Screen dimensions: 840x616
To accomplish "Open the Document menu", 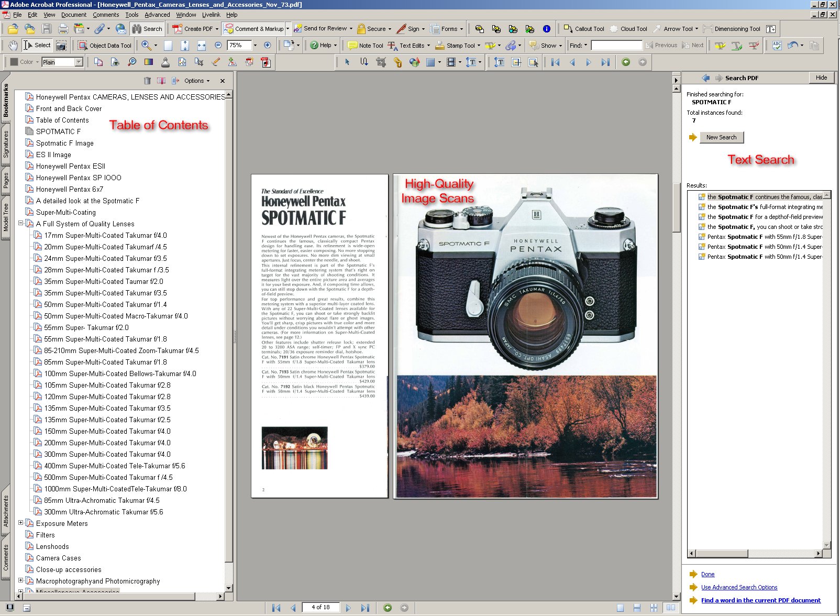I will [x=74, y=15].
